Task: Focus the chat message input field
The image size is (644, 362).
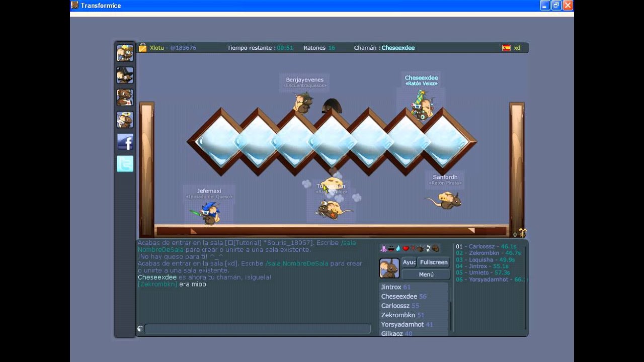Action: (x=258, y=329)
